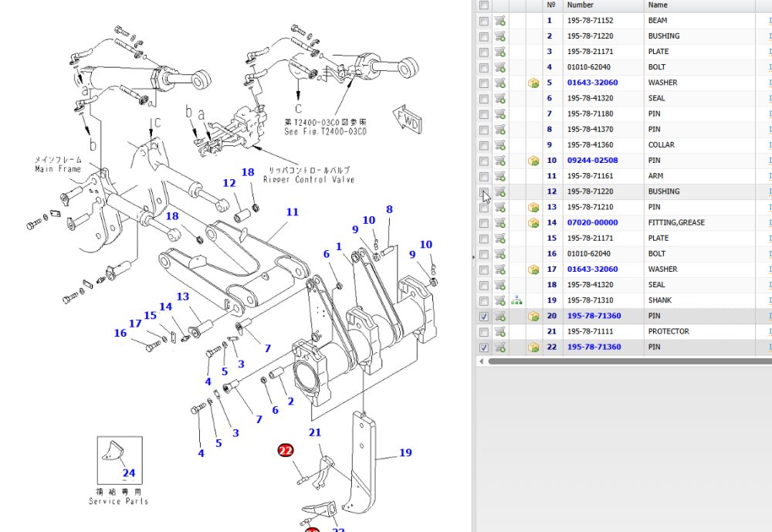Open part number 195-78-71360 in row 22

point(594,347)
